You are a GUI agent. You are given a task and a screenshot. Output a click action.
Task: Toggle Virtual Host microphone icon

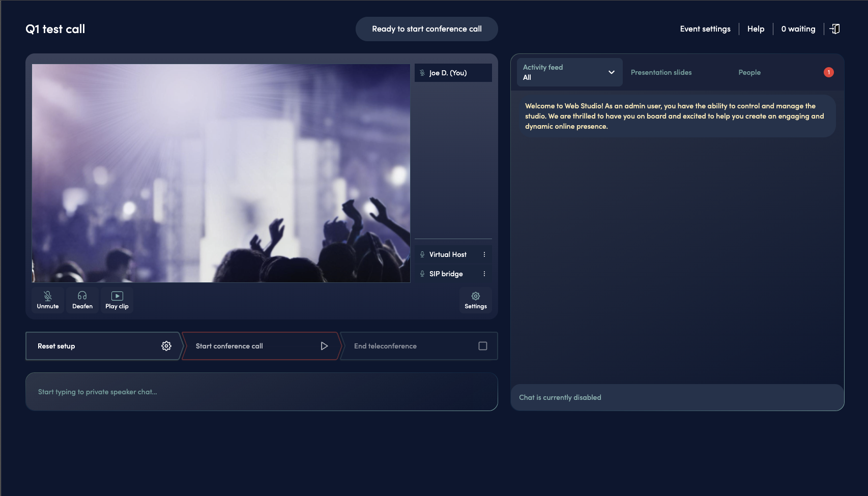[422, 254]
